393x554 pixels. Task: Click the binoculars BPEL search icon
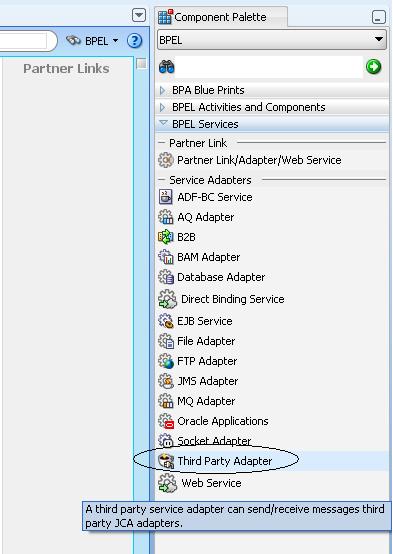click(74, 41)
